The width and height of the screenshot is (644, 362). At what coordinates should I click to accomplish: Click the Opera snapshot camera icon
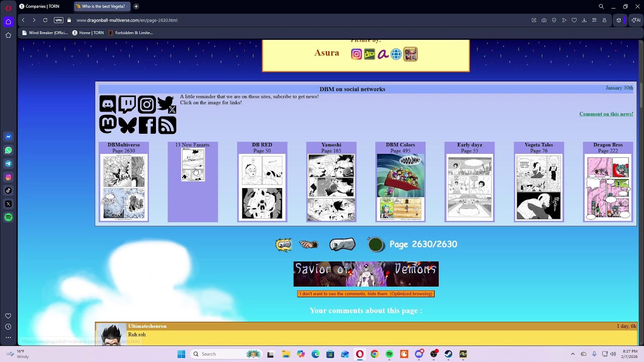[x=544, y=20]
